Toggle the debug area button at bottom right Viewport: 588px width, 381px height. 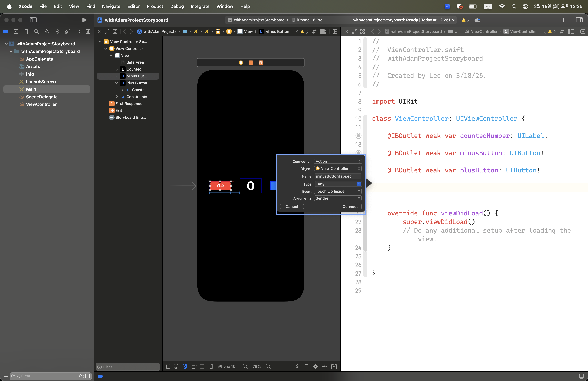[x=582, y=376]
